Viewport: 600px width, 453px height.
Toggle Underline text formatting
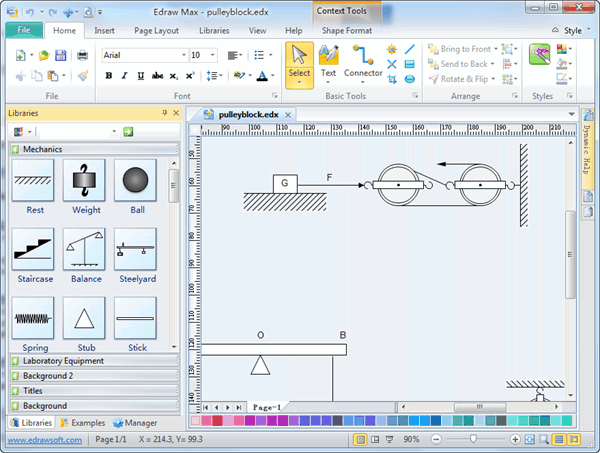(138, 75)
